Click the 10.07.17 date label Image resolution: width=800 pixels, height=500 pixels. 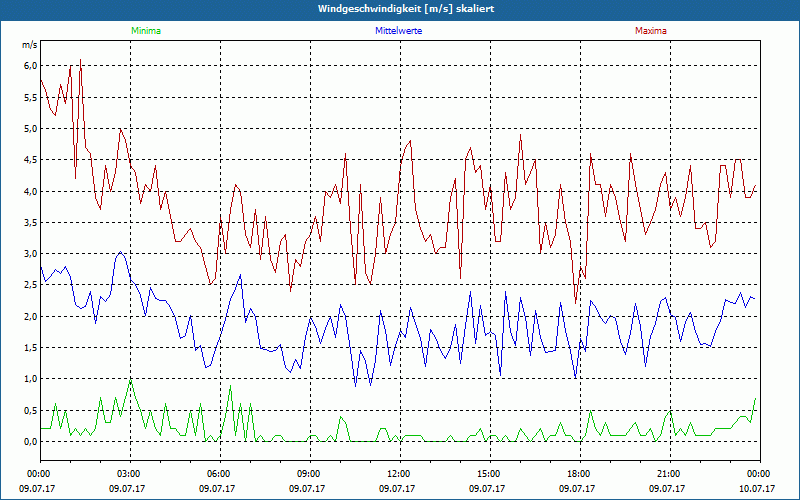pos(756,488)
